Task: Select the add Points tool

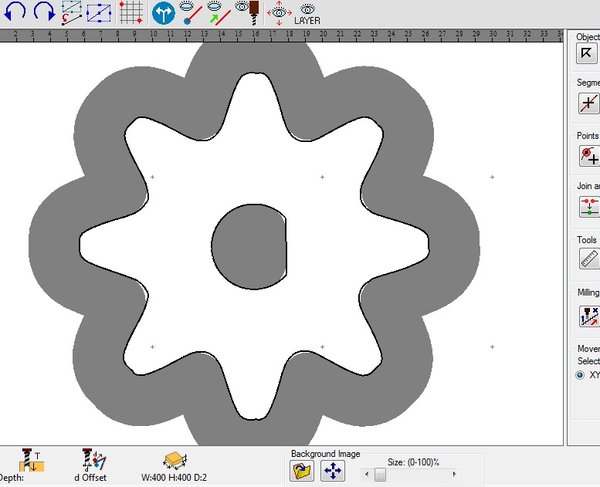Action: pyautogui.click(x=589, y=156)
